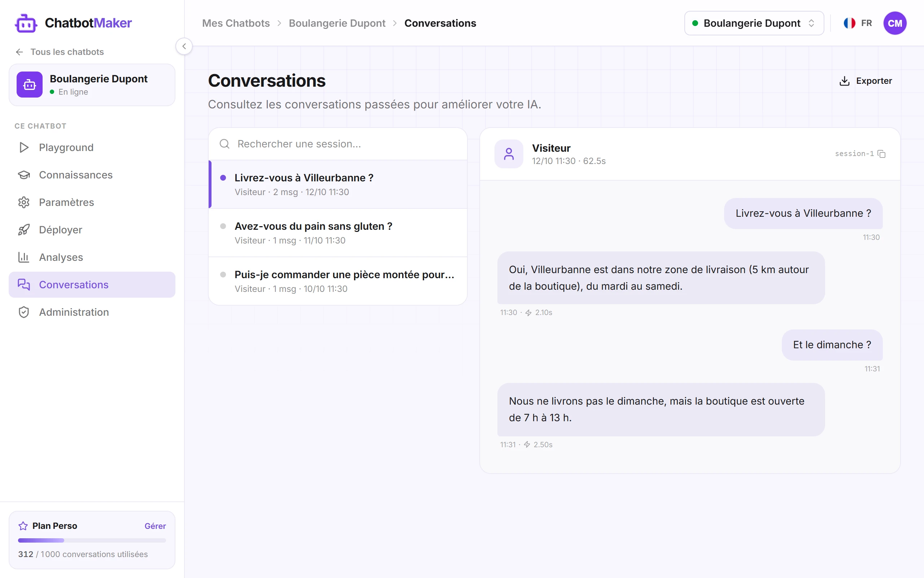Screen dimensions: 924x578
Task: Select the Conversations sidebar item
Action: pyautogui.click(x=92, y=285)
